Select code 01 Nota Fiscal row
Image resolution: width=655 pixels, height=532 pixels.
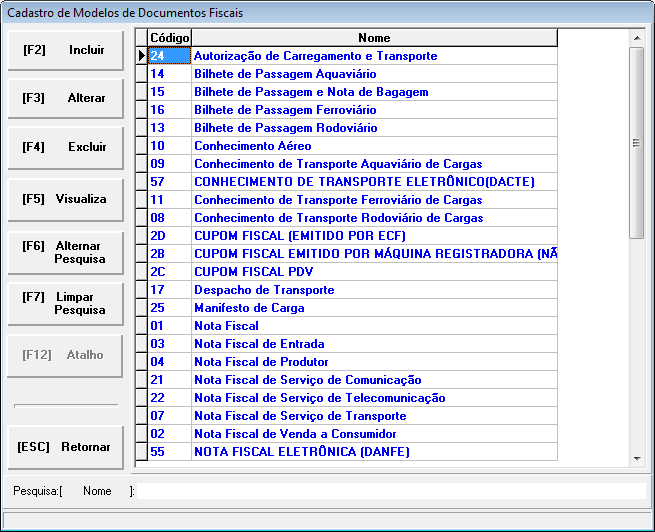point(226,326)
